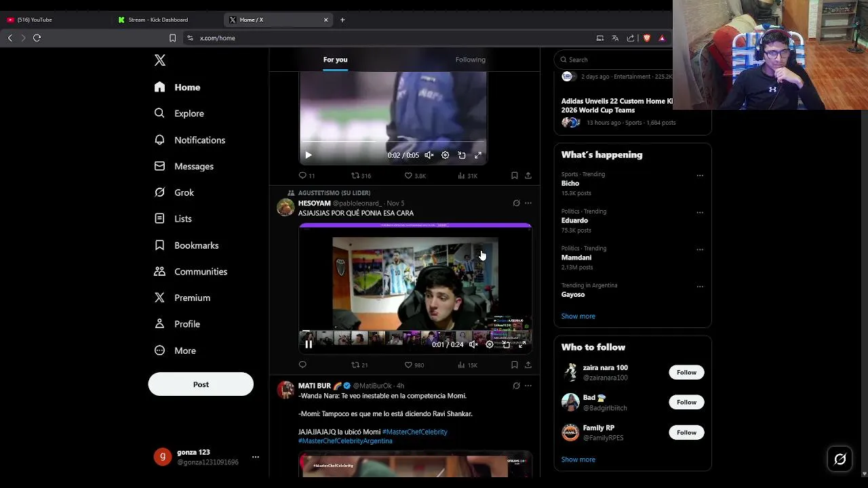Open settings gear on the 0:24 video
The width and height of the screenshot is (868, 488).
[x=490, y=344]
